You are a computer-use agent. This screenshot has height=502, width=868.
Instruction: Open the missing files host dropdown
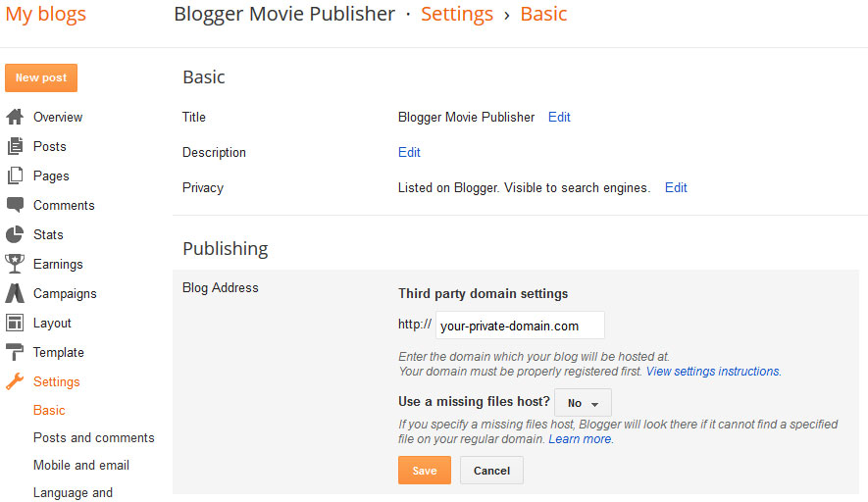pos(583,403)
